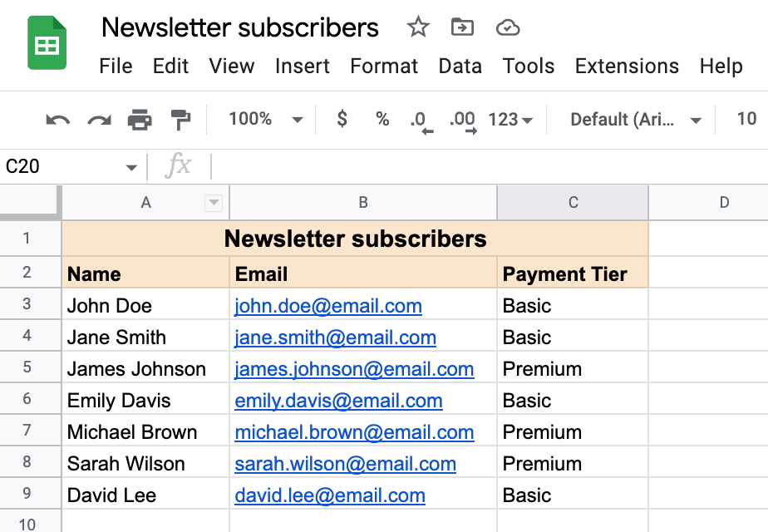Redo the last action

click(97, 120)
